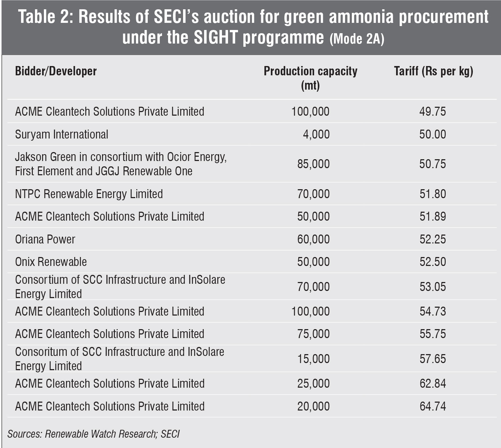Select the 51.80 tariff value
Image resolution: width=501 pixels, height=448 pixels.
(x=432, y=194)
